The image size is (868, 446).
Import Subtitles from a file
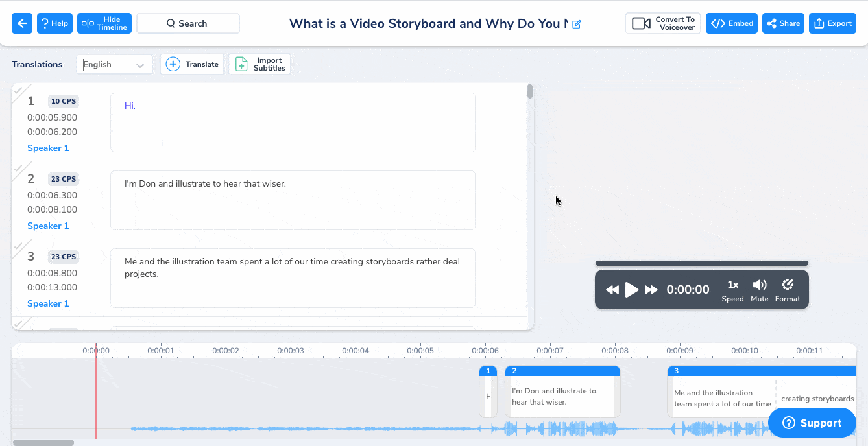click(259, 64)
